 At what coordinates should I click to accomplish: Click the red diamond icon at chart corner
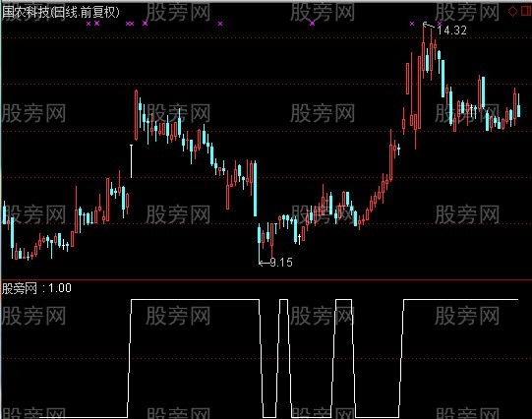click(512, 11)
